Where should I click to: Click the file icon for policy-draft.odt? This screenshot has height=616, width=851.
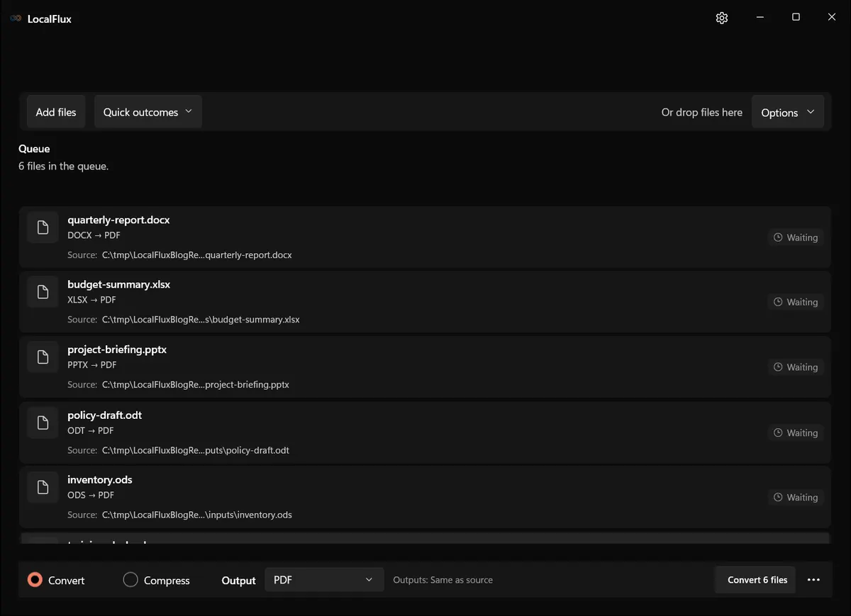pos(43,422)
